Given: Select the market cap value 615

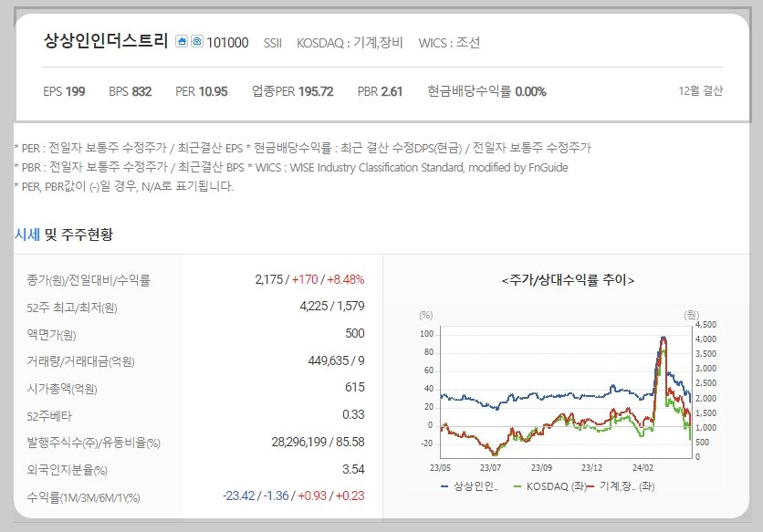Looking at the screenshot, I should 355,388.
